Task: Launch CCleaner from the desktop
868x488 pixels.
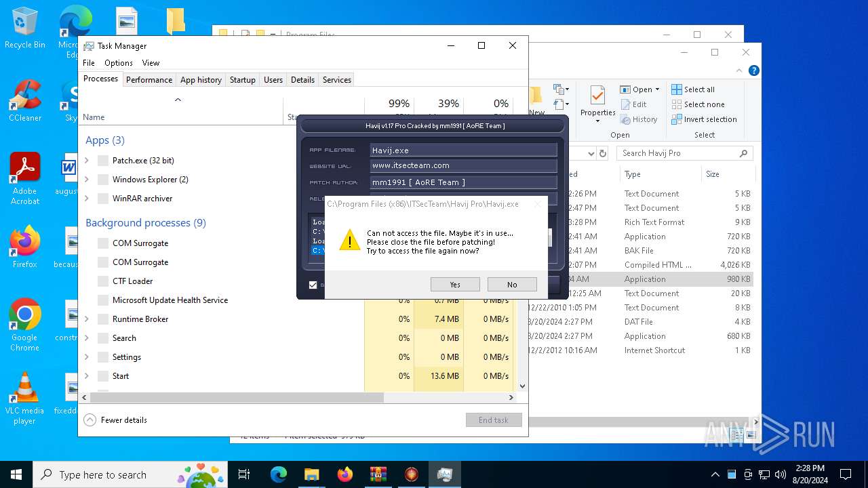Action: click(25, 102)
